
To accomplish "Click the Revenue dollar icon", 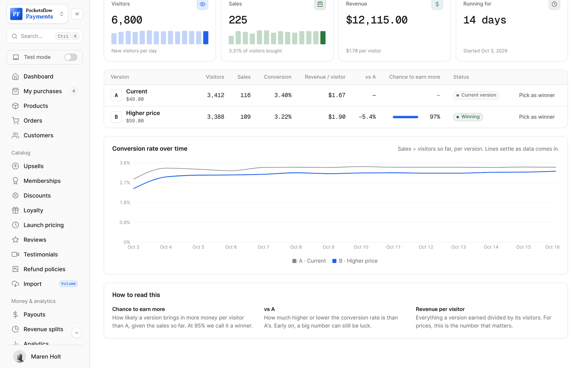I will click(437, 4).
